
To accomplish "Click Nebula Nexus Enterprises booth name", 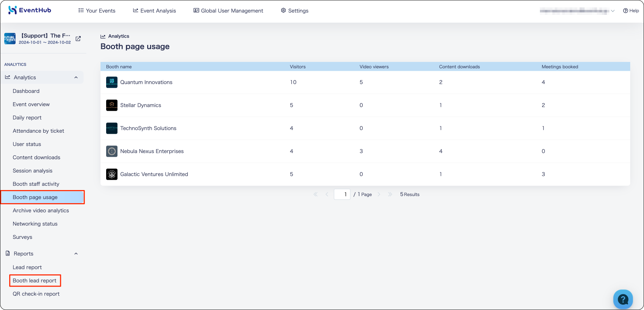I will click(x=152, y=151).
